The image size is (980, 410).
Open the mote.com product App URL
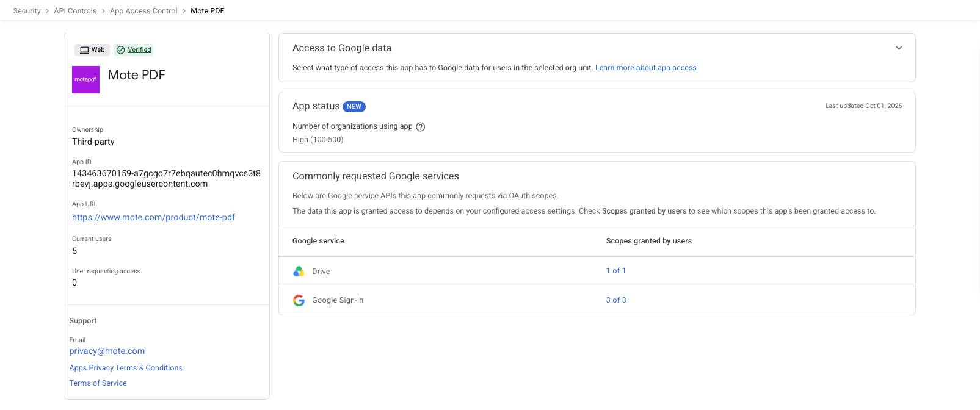coord(153,217)
